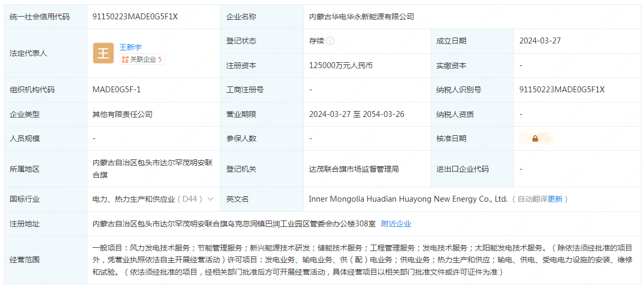Click the 实缴资本 label cell

pos(471,65)
